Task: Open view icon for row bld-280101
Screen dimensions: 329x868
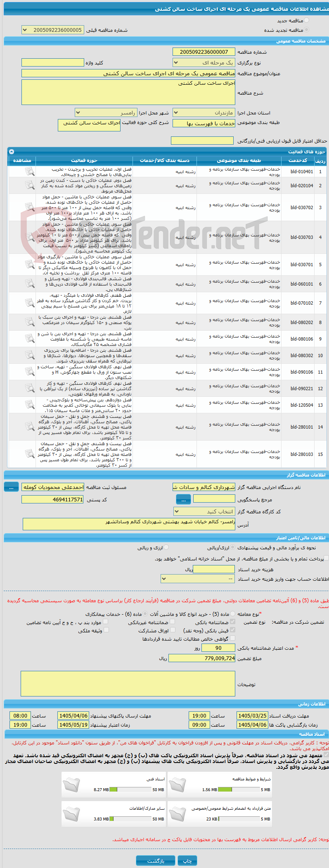Action: [30, 427]
